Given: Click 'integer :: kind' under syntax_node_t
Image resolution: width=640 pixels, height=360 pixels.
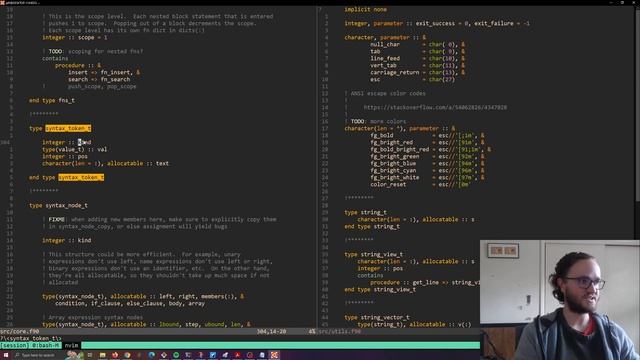Looking at the screenshot, I should [67, 240].
